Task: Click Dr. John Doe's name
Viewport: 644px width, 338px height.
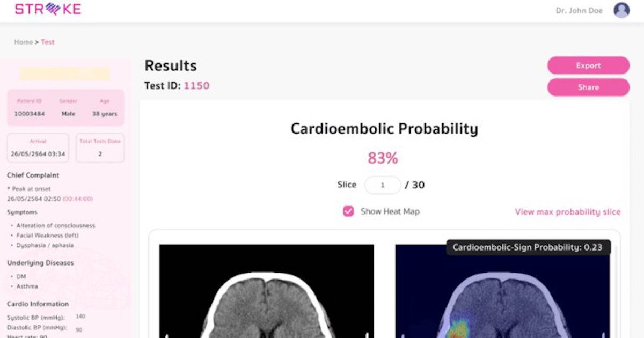Action: tap(579, 10)
